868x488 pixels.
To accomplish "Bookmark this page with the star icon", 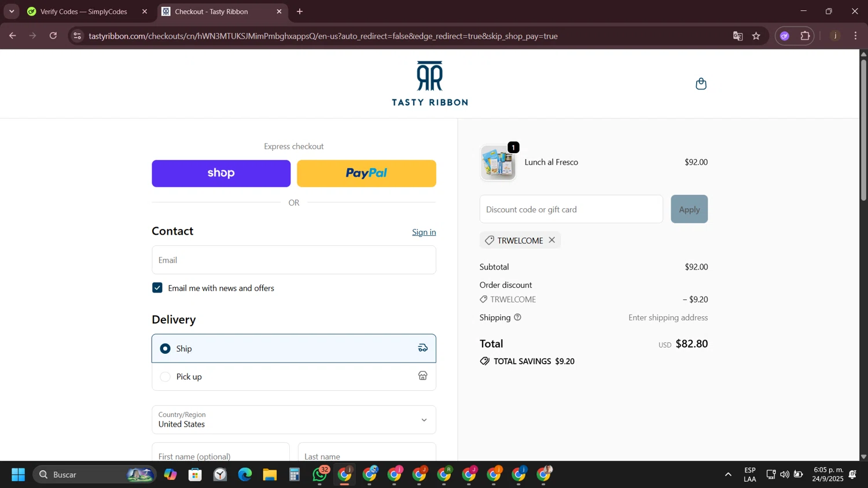I will click(756, 36).
